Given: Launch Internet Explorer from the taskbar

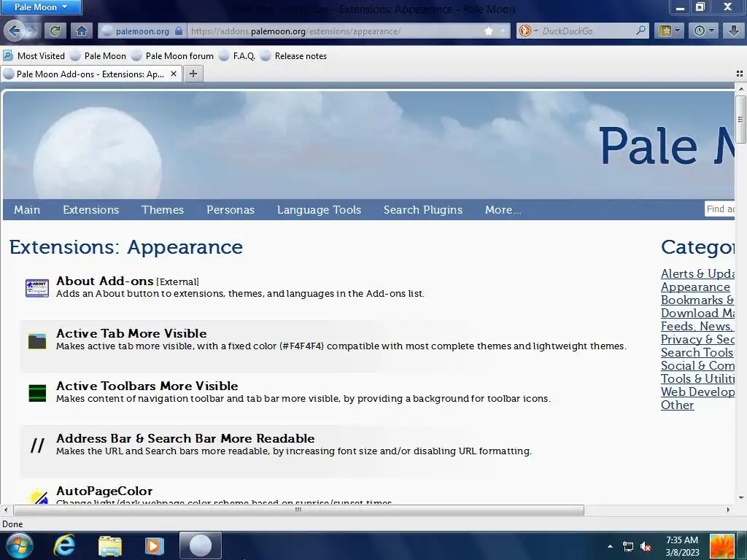Looking at the screenshot, I should [64, 545].
